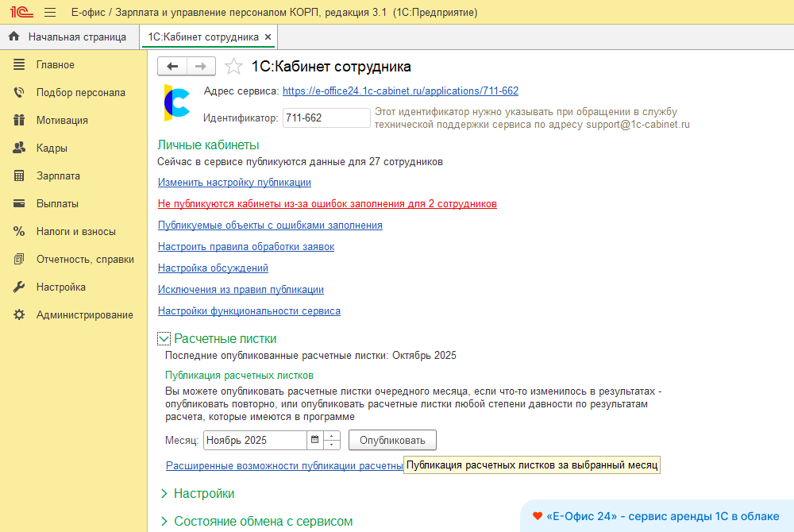Open the Выплаты section
Screen dimensions: 794x532
[57, 204]
